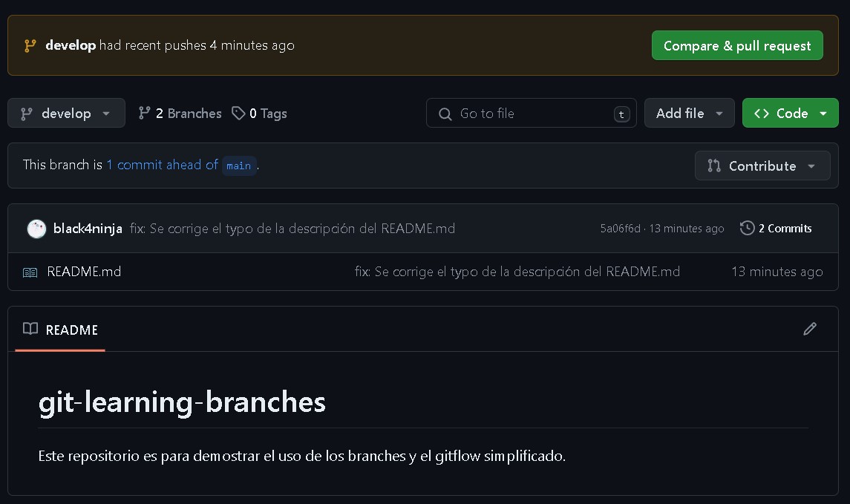
Task: Open the README.md file link
Action: pyautogui.click(x=84, y=272)
